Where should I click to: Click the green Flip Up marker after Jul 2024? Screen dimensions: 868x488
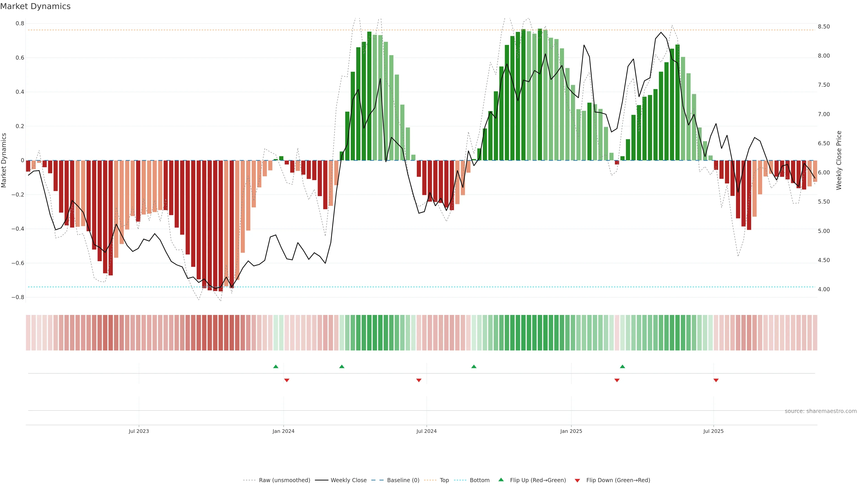point(474,366)
